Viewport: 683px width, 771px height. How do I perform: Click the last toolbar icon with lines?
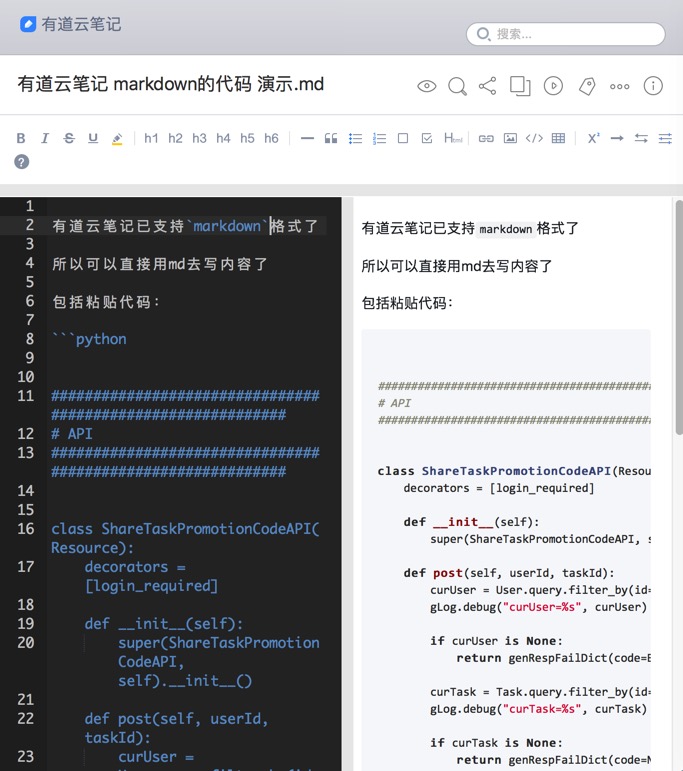click(x=665, y=138)
